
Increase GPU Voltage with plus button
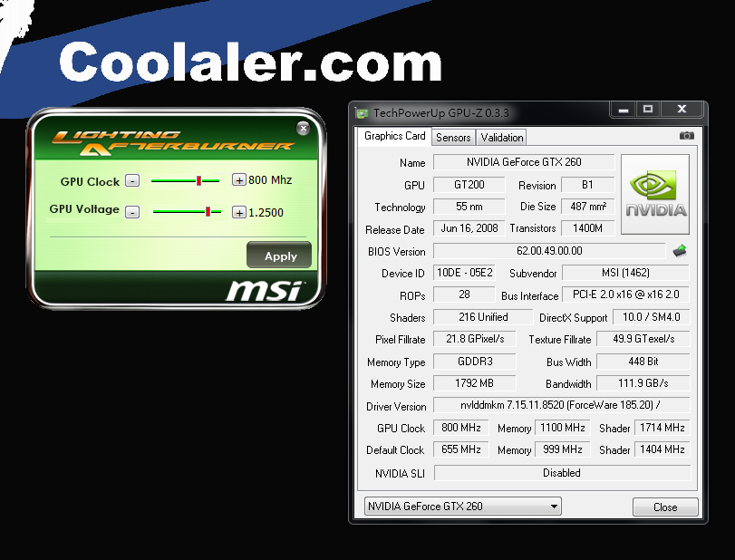tap(239, 213)
